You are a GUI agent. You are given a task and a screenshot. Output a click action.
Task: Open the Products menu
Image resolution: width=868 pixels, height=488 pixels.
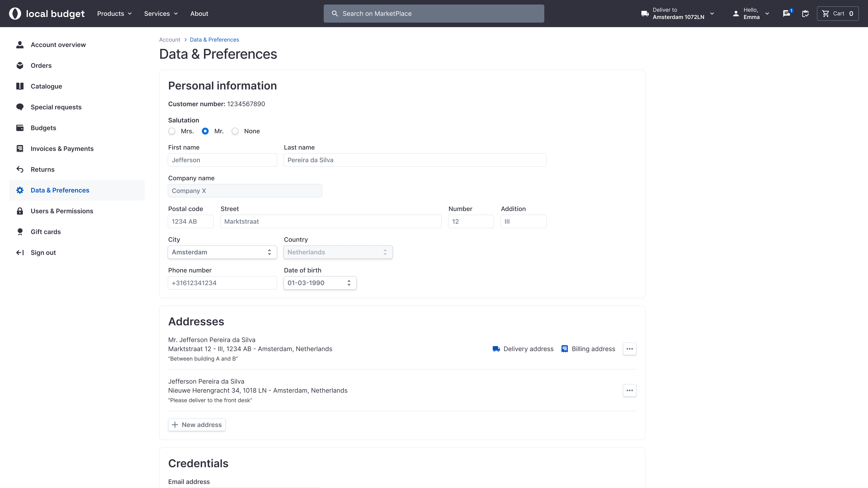point(114,14)
